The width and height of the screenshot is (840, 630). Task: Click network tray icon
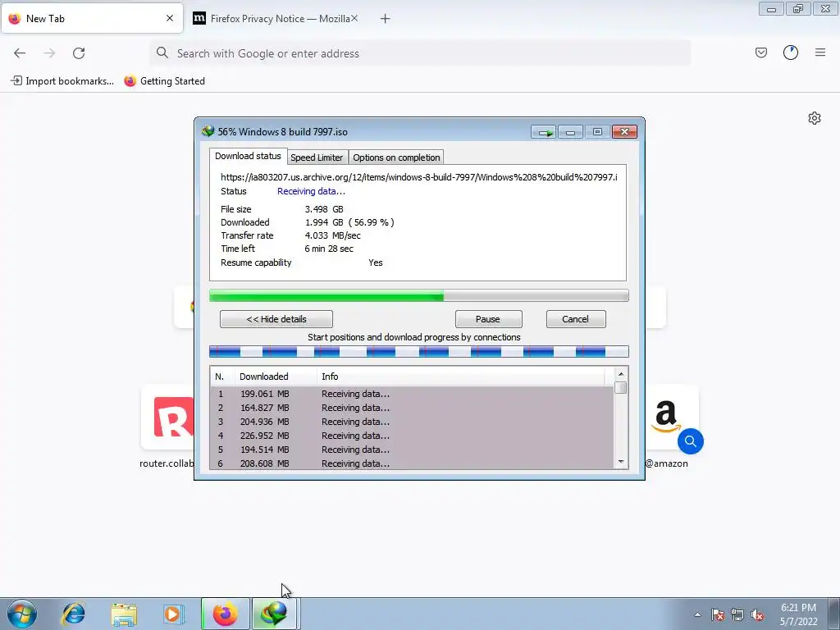[737, 614]
